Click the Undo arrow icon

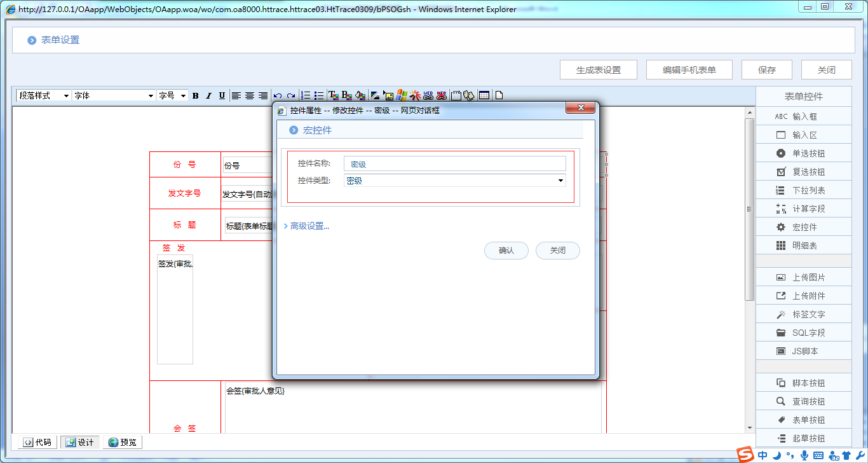278,96
